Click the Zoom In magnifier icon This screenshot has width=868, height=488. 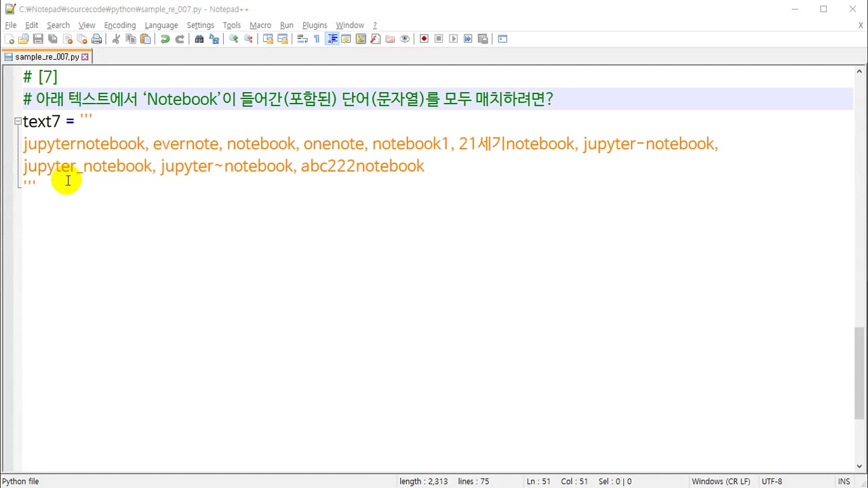(x=233, y=39)
